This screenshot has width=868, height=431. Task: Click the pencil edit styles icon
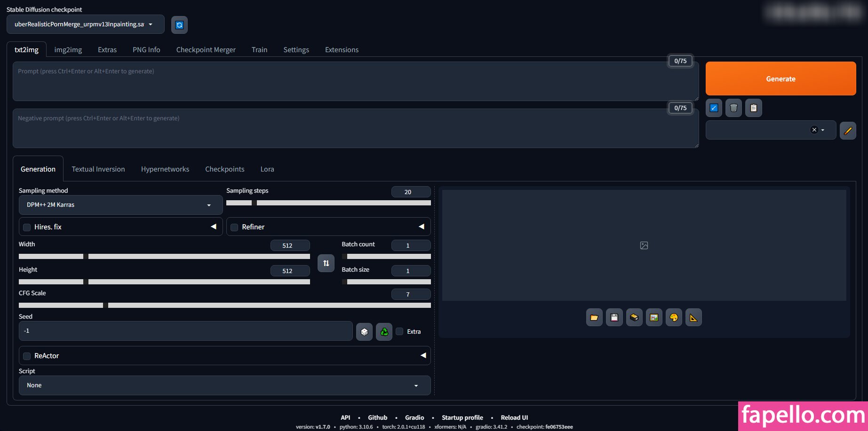(848, 131)
